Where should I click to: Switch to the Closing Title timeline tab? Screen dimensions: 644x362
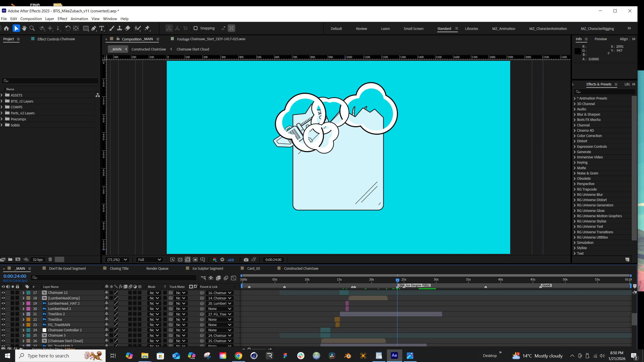[x=119, y=268]
